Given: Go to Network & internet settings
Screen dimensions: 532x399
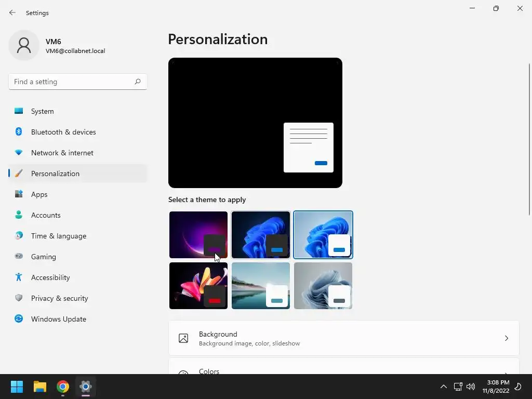Looking at the screenshot, I should (78, 153).
